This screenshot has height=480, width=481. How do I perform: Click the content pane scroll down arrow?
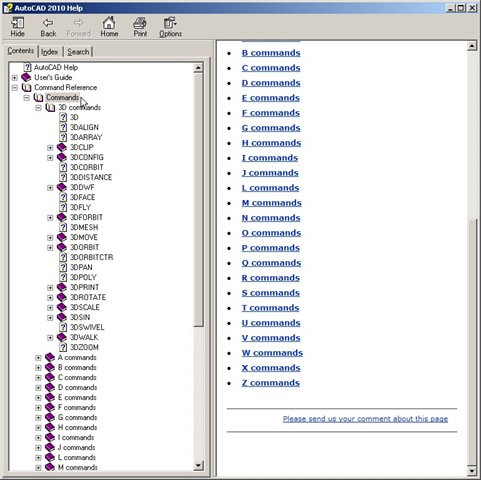pyautogui.click(x=472, y=470)
